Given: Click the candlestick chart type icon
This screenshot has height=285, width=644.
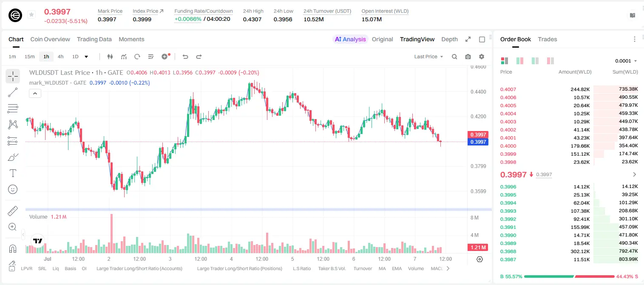Looking at the screenshot, I should click(111, 57).
